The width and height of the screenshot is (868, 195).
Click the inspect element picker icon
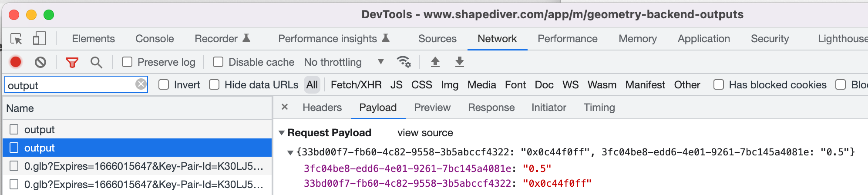point(16,39)
